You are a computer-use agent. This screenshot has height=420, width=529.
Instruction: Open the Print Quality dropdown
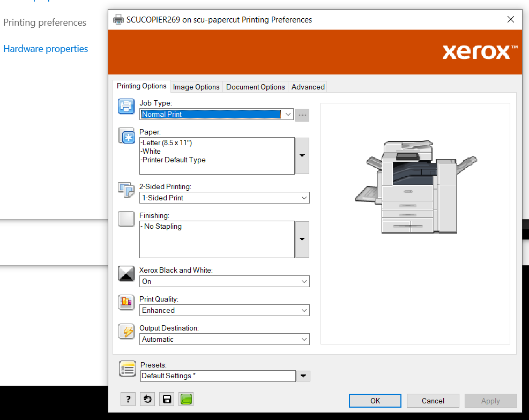(x=304, y=310)
